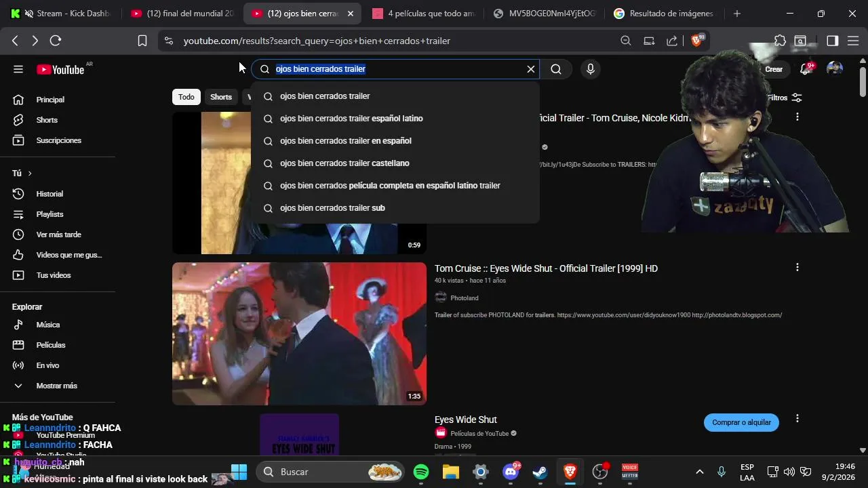Screen dimensions: 868x488
Task: Open Discord from the taskbar
Action: pyautogui.click(x=511, y=472)
